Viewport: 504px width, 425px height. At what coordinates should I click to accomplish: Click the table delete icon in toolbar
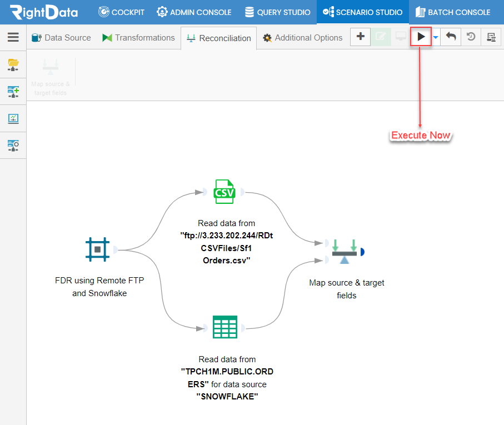tap(491, 37)
